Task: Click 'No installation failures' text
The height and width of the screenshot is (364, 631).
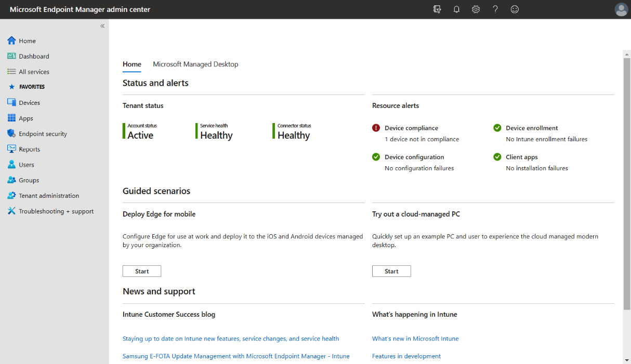Action: [537, 168]
